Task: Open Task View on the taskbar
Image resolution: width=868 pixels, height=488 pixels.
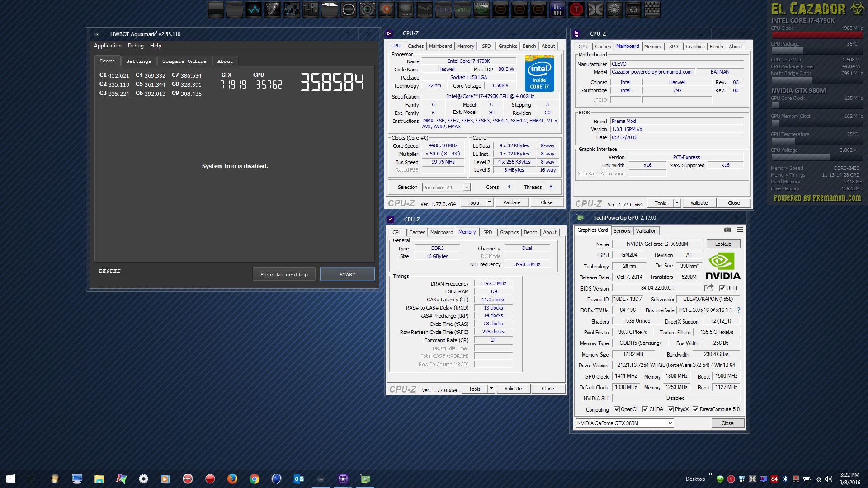Action: coord(33,479)
